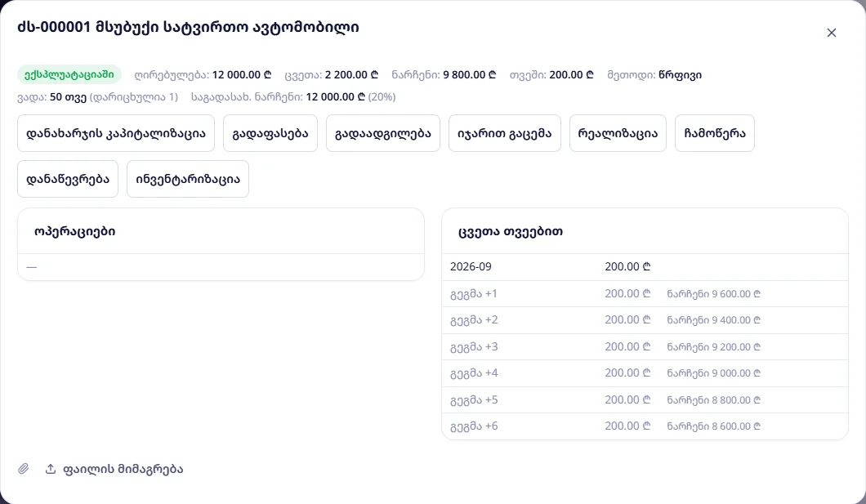Close the asset details dialog
866x504 pixels.
tap(831, 33)
